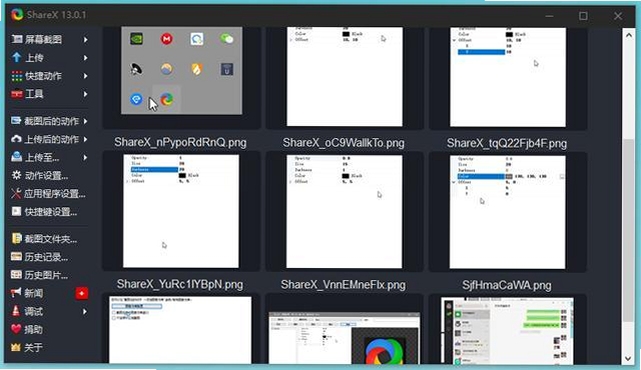Expand the 上传至 submenu arrow

tap(85, 157)
